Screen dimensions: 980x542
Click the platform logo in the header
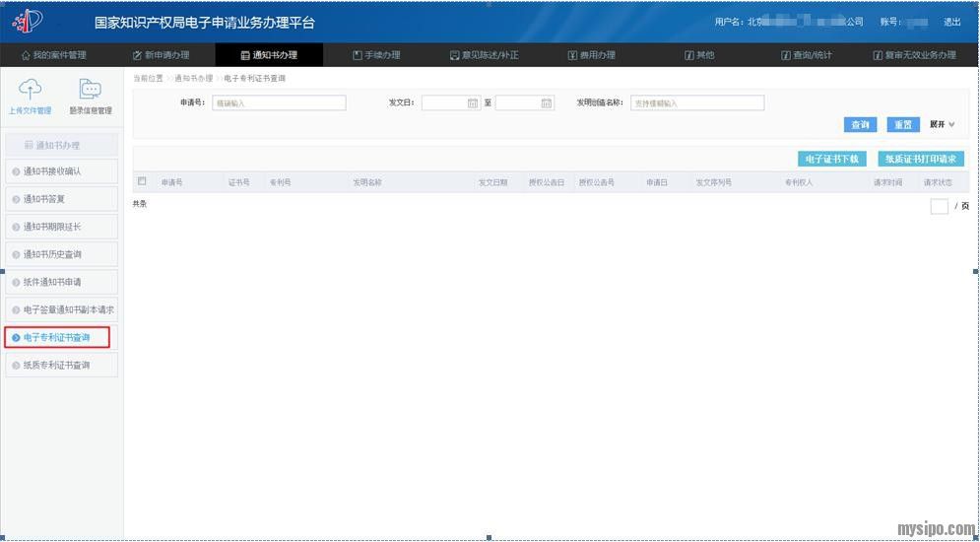point(28,21)
